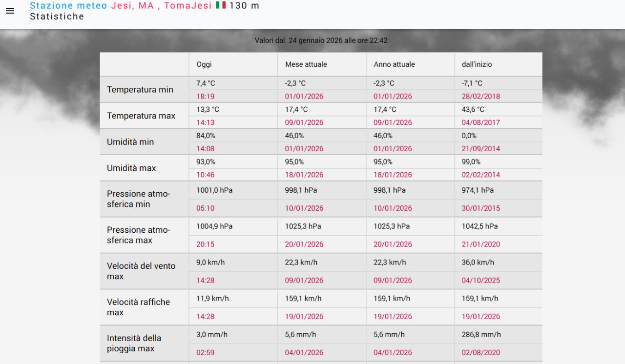Click the Temperatura min row label
625x364 pixels.
140,90
